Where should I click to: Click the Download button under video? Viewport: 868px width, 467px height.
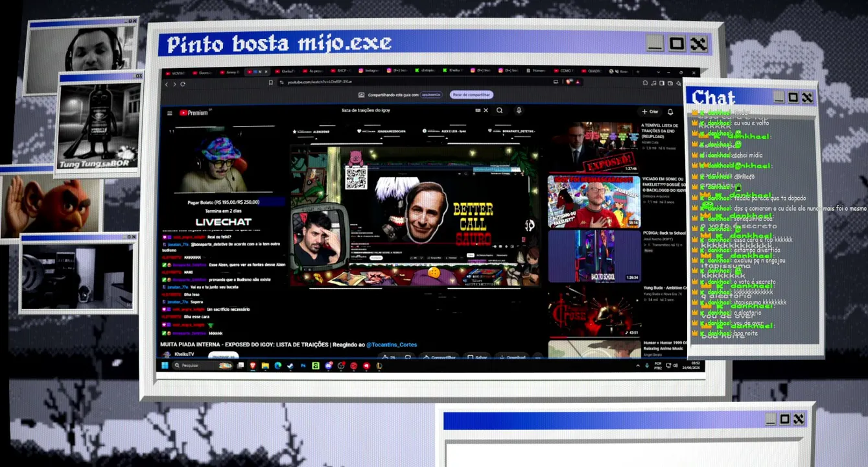(513, 357)
